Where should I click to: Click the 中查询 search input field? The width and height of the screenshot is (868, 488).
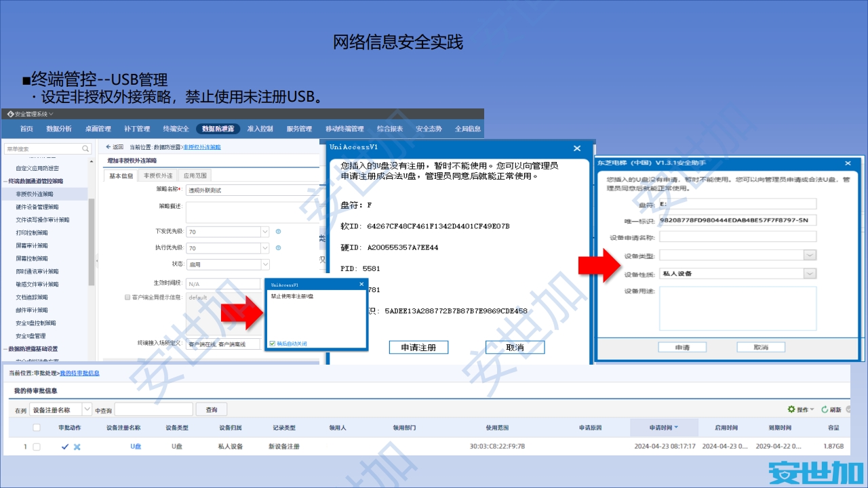point(153,409)
